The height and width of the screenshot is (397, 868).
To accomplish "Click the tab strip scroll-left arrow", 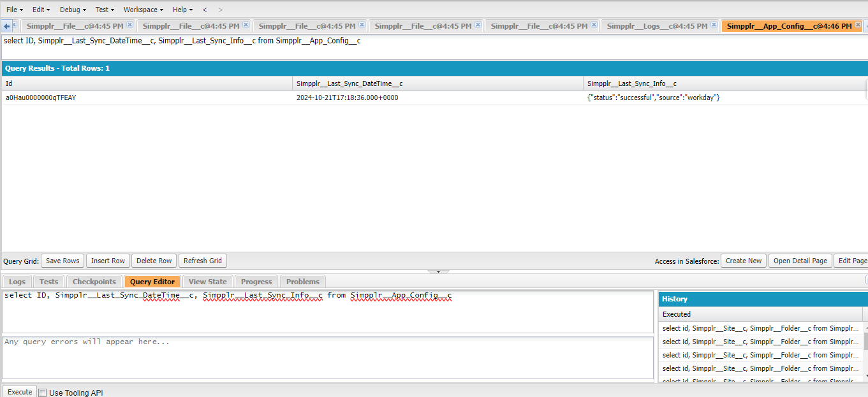I will tap(7, 26).
